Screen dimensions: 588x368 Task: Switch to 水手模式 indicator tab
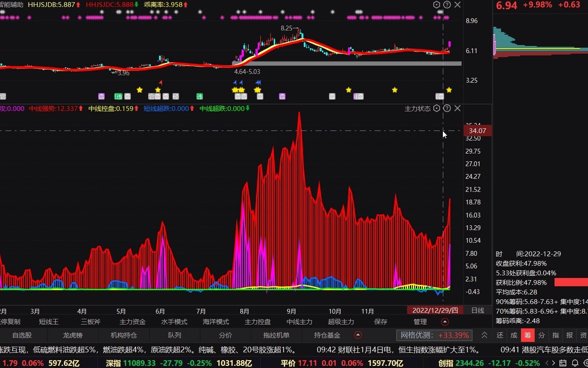(174, 322)
